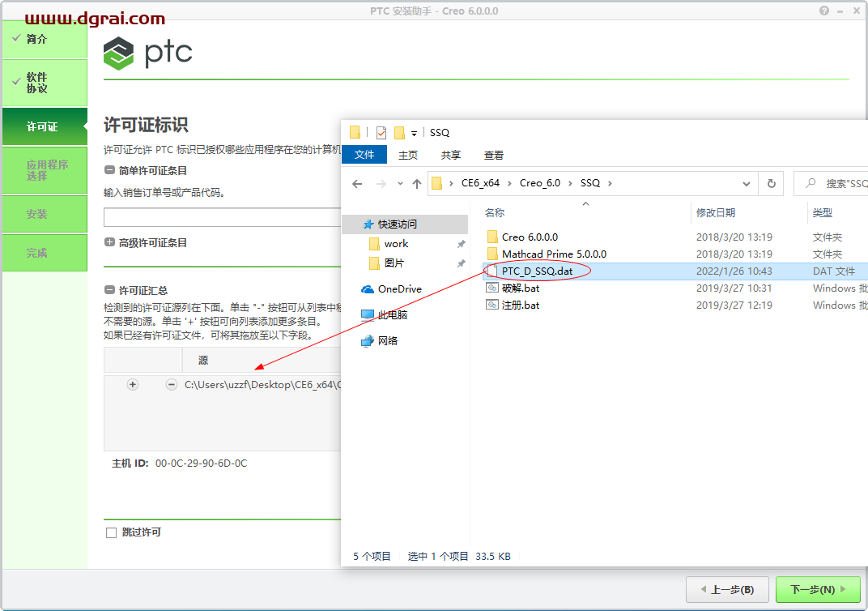This screenshot has height=611, width=868.
Task: Click the folder icon in the address bar
Action: point(436,183)
